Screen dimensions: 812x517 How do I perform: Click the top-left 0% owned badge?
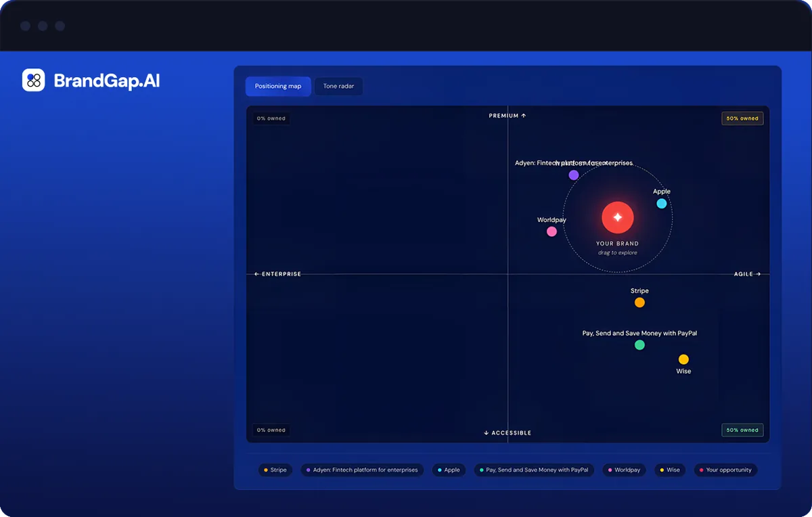[x=271, y=118]
